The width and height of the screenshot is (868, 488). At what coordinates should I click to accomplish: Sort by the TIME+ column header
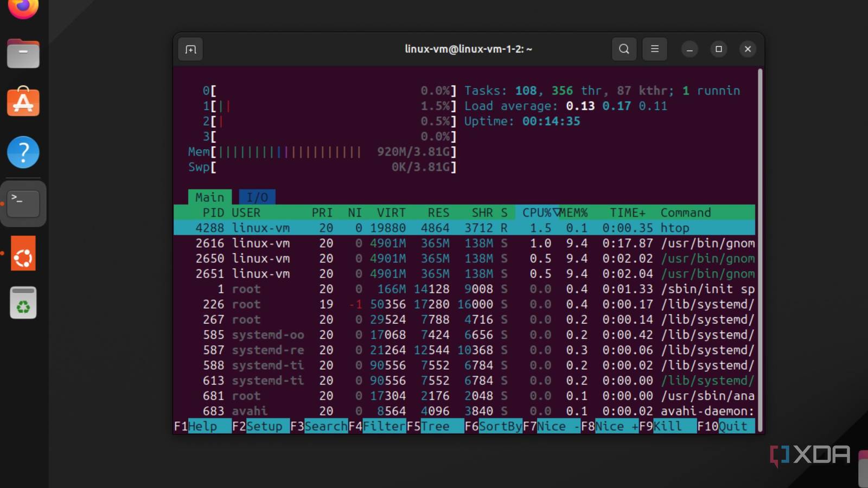coord(627,213)
